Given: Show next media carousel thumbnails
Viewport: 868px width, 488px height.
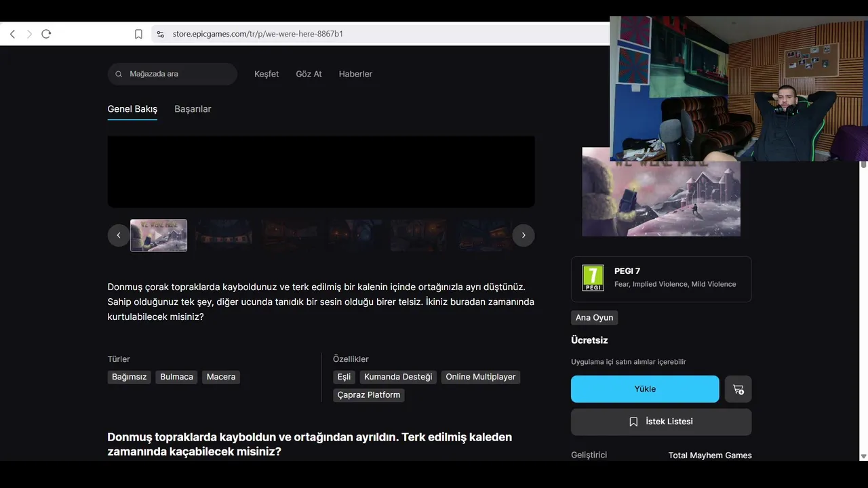Looking at the screenshot, I should [x=524, y=235].
